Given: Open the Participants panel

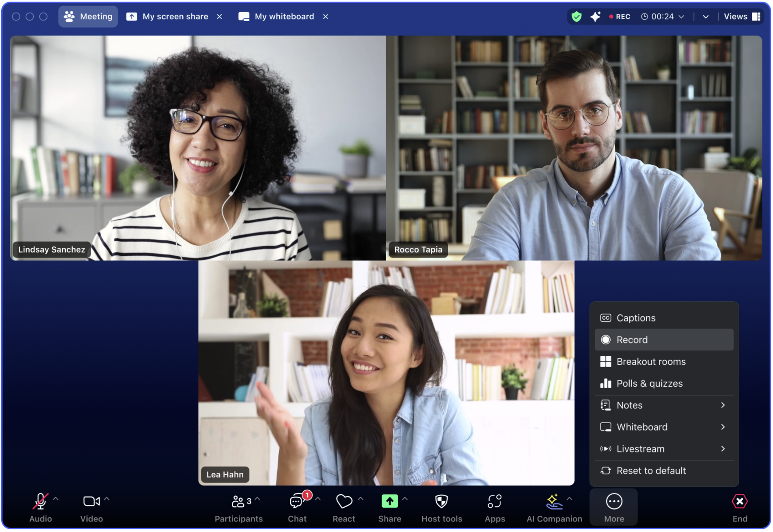Looking at the screenshot, I should coord(239,507).
